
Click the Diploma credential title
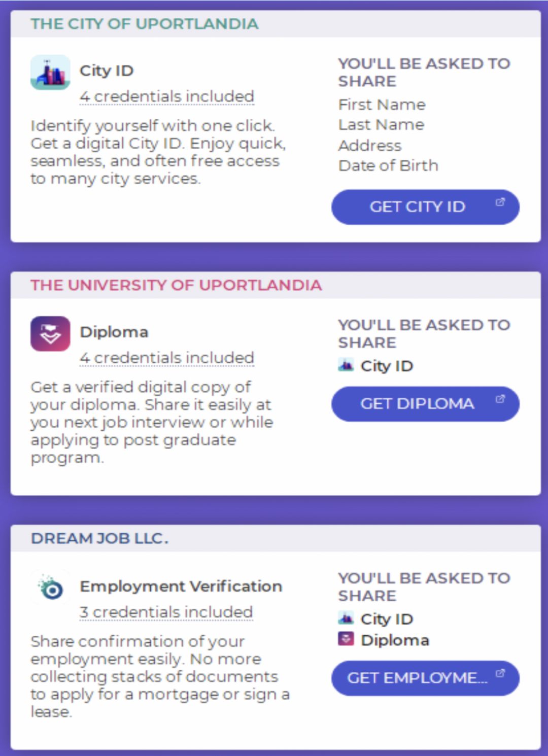click(x=114, y=332)
